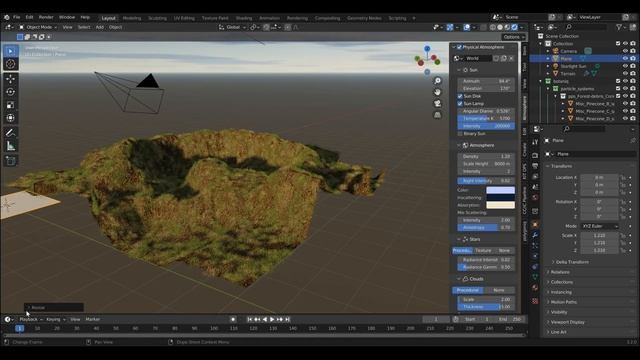Select None stars mode button
The image size is (640, 360).
[x=504, y=251]
